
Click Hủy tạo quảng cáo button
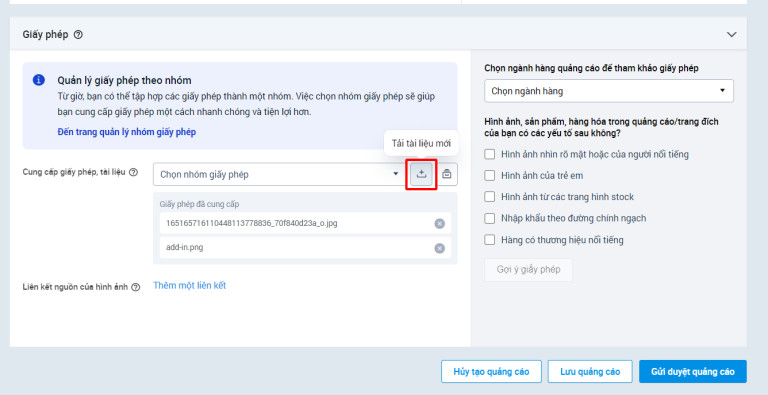(x=491, y=371)
